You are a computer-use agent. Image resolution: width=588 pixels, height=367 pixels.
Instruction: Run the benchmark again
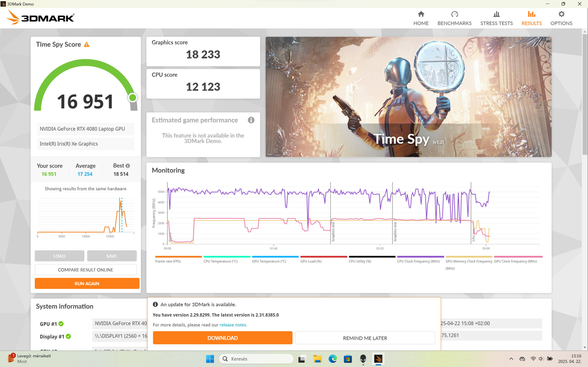point(87,283)
